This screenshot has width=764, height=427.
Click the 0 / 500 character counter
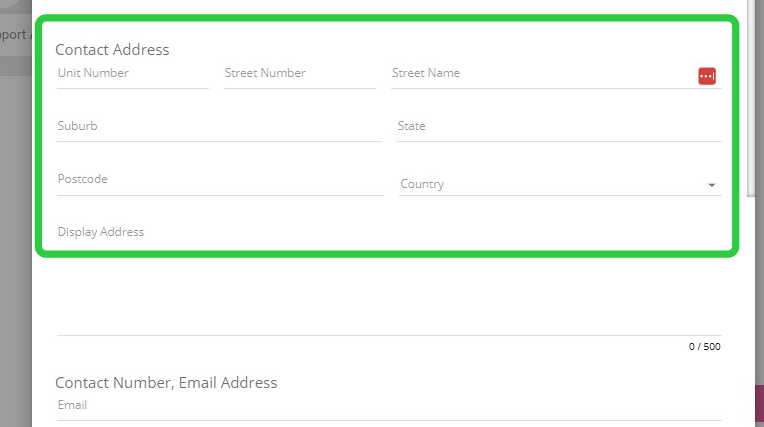[704, 347]
